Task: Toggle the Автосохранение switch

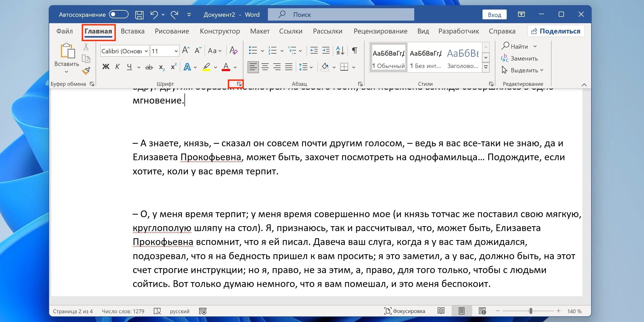Action: point(118,14)
